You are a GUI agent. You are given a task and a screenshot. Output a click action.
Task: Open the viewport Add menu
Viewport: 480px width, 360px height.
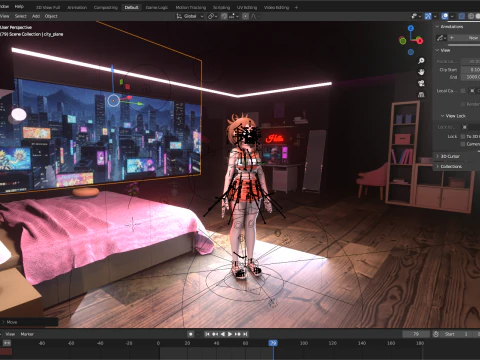coord(36,16)
